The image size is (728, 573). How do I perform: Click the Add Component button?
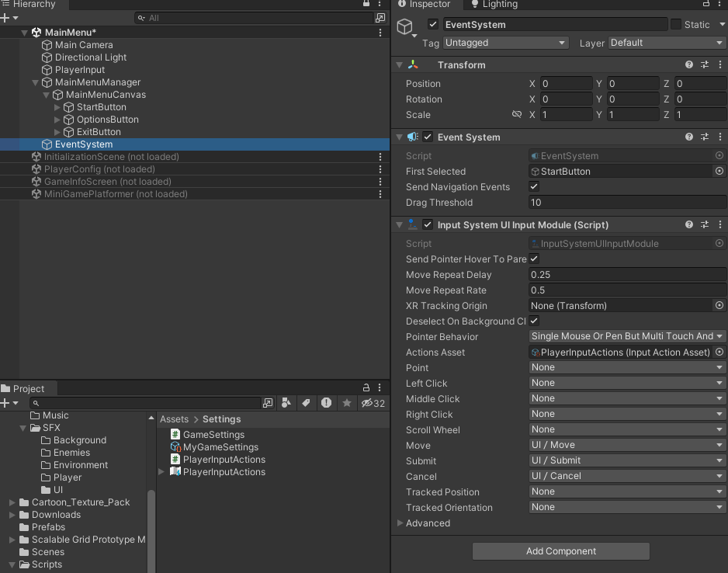click(x=560, y=551)
